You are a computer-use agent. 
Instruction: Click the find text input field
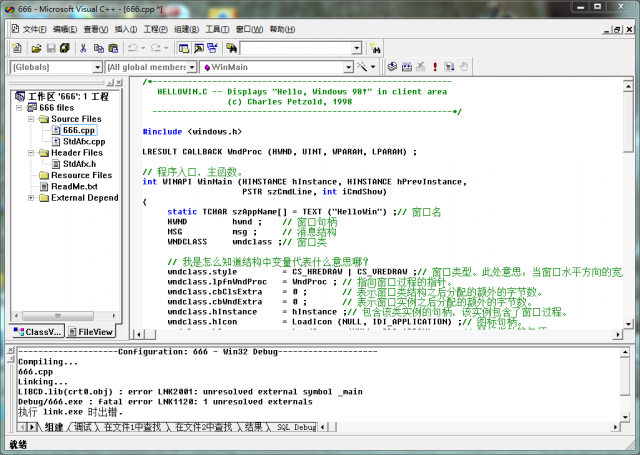tap(295, 47)
